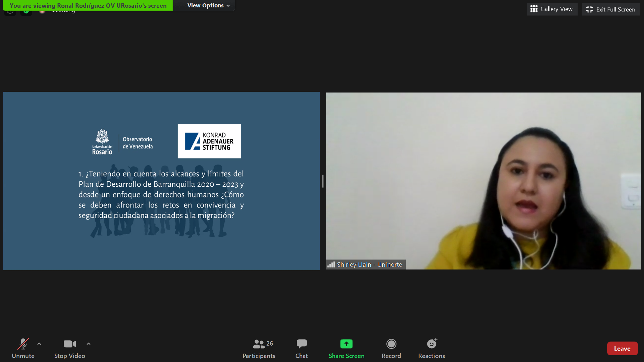The width and height of the screenshot is (644, 362).
Task: Click the signal strength icon on Shirley's video
Action: [x=331, y=264]
